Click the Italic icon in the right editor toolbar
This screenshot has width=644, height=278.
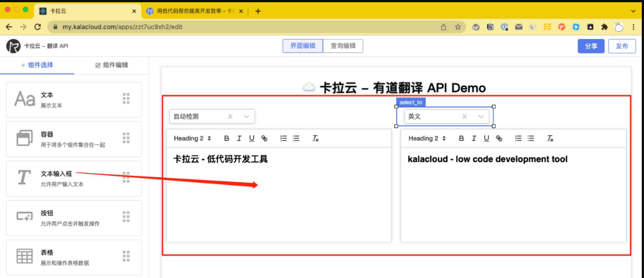tap(474, 138)
